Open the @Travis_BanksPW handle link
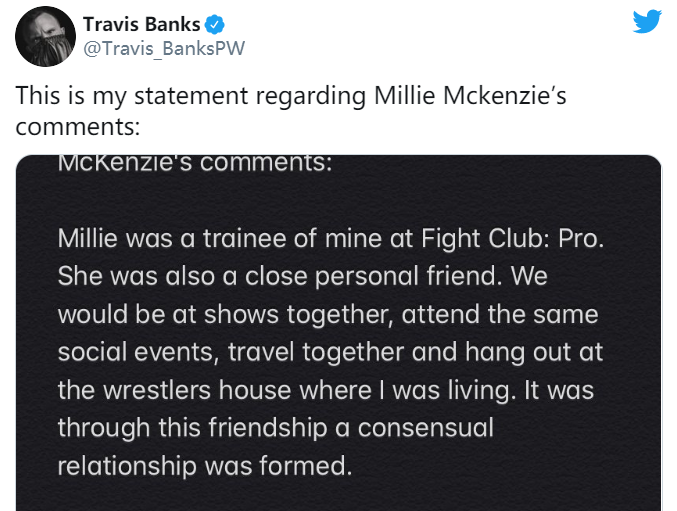The height and width of the screenshot is (511, 677). pyautogui.click(x=164, y=48)
